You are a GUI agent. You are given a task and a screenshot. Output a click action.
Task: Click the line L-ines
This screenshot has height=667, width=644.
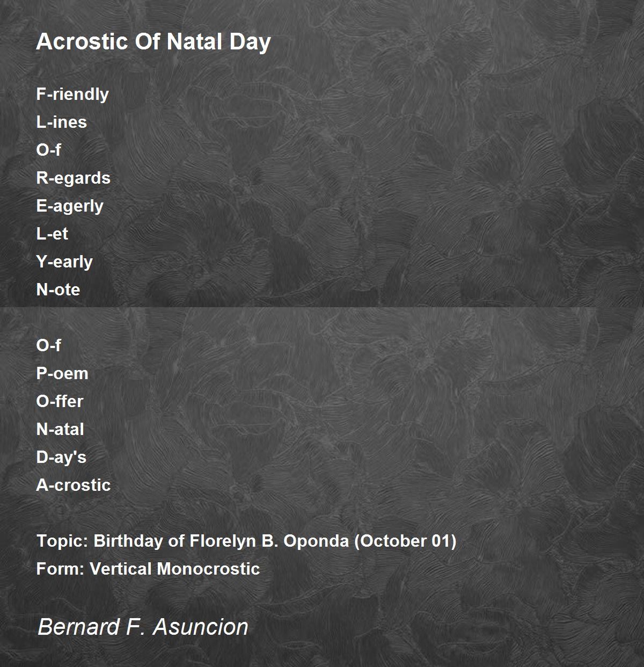[61, 122]
